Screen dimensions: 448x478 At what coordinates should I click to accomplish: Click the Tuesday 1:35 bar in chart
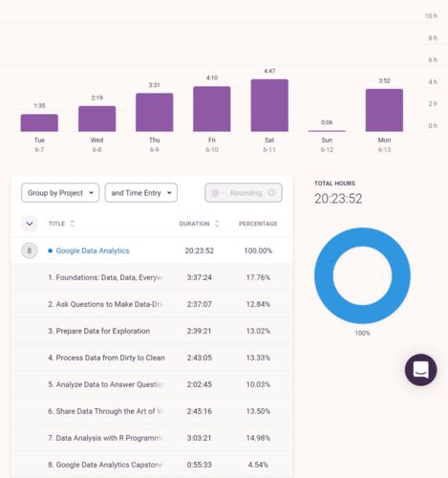(39, 122)
